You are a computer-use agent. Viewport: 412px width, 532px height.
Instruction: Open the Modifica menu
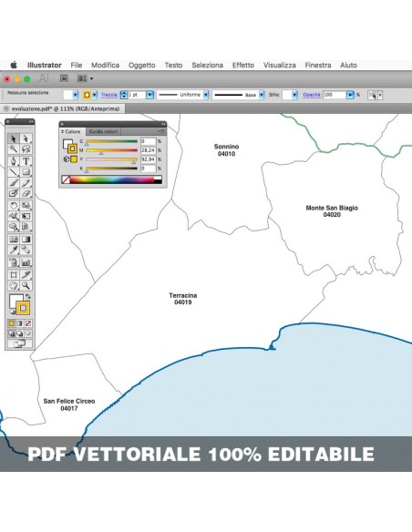105,66
